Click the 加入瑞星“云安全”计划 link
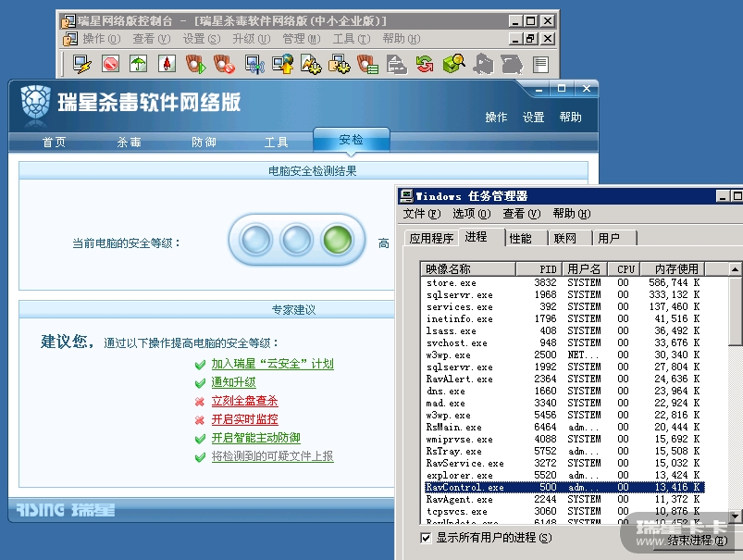 pyautogui.click(x=272, y=364)
